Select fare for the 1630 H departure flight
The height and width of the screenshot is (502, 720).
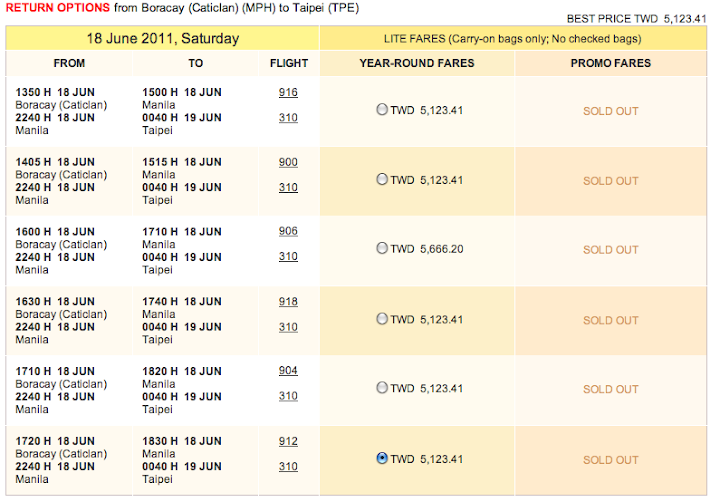pos(382,319)
